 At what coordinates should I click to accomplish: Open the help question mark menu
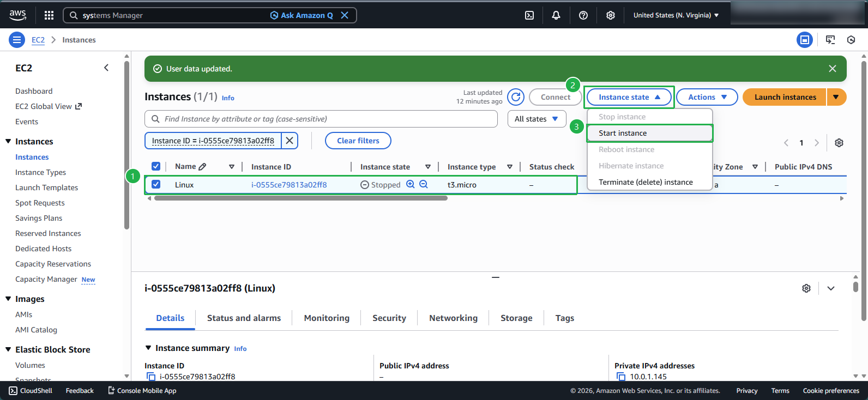(x=583, y=15)
